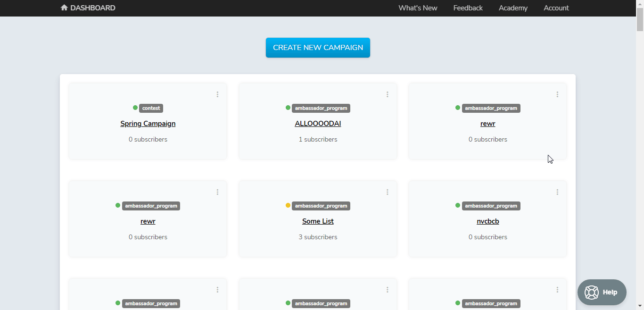
Task: Click the yellow status dot on Some List
Action: click(x=288, y=205)
